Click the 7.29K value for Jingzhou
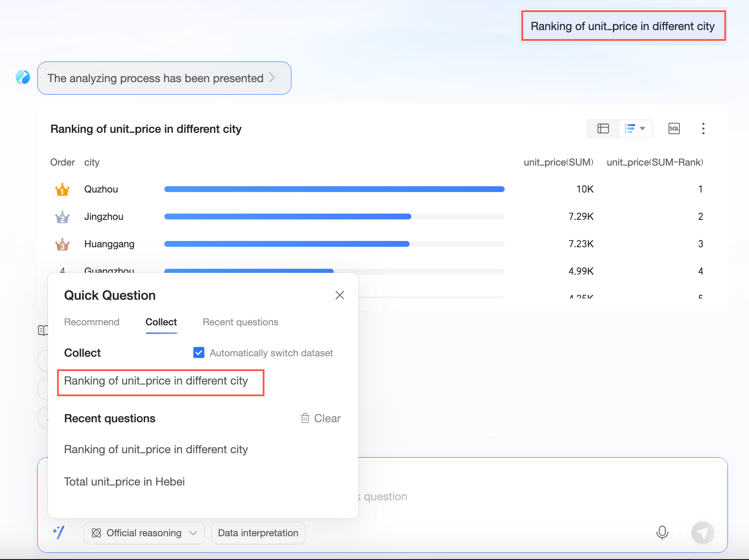Viewport: 749px width, 560px height. coord(581,217)
